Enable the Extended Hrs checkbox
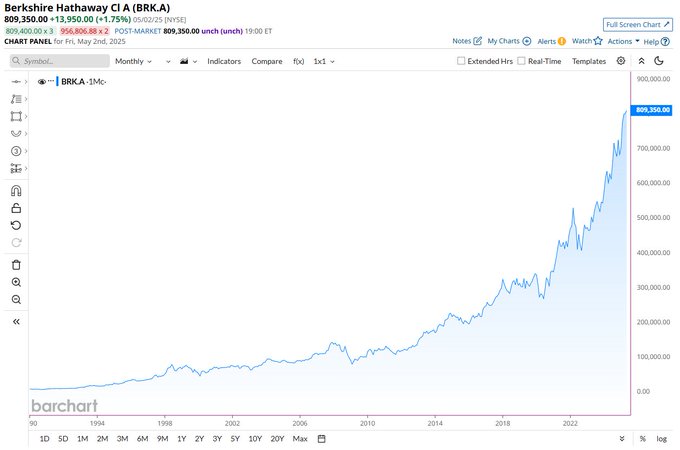 pyautogui.click(x=461, y=61)
